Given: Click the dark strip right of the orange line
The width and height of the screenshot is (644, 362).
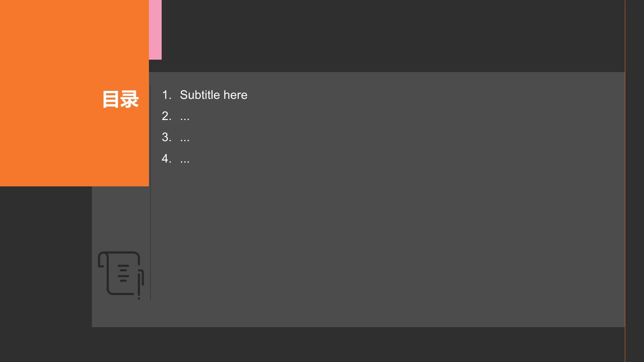Looking at the screenshot, I should (635, 181).
